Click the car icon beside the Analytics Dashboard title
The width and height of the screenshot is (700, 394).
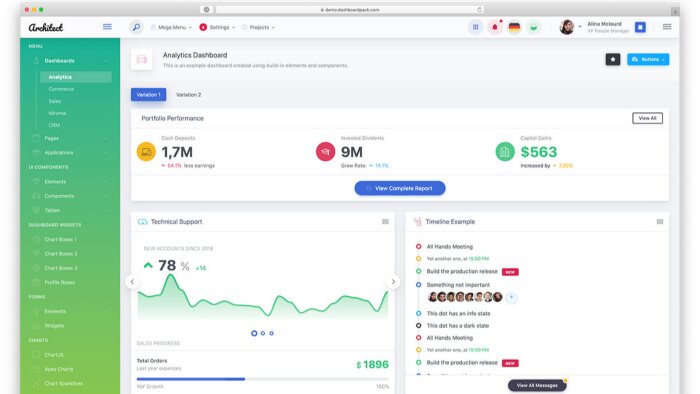142,59
